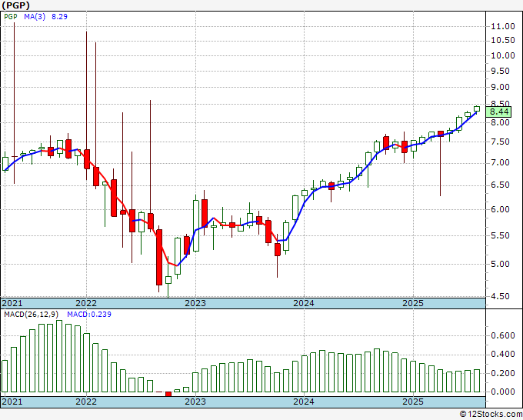
Task: Open the 12Stocks.com copyright link
Action: pos(491,415)
